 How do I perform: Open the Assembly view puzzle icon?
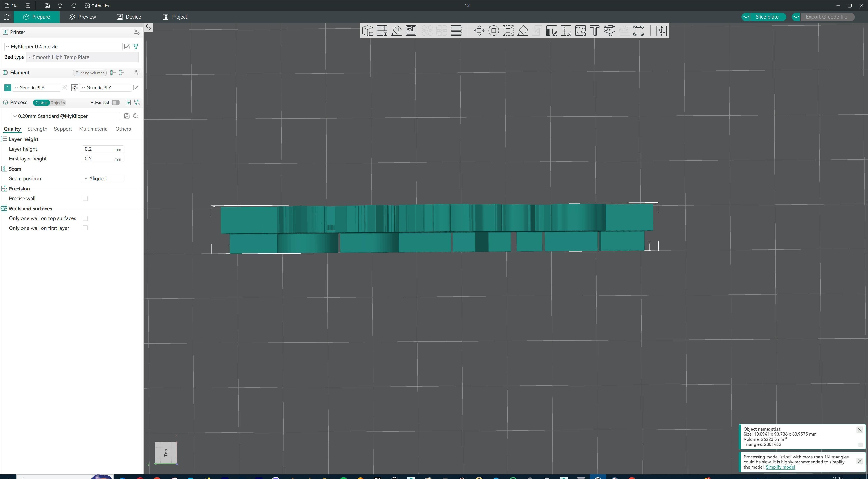pos(661,31)
